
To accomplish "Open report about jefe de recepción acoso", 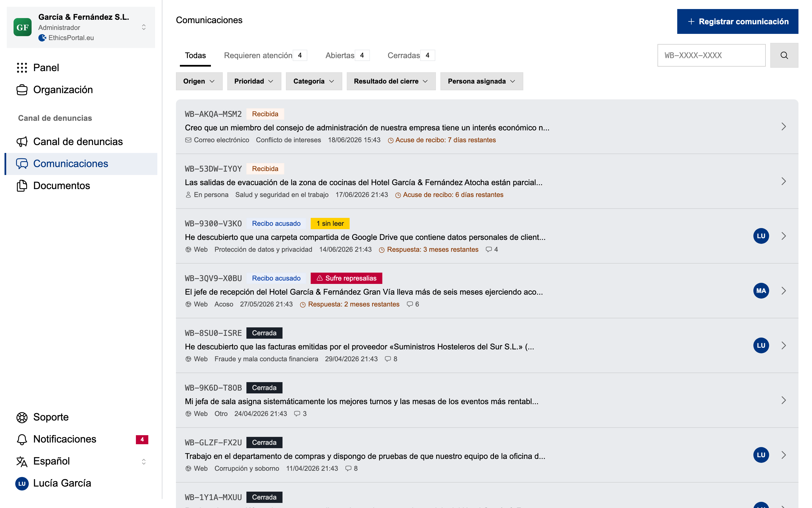I will point(364,292).
